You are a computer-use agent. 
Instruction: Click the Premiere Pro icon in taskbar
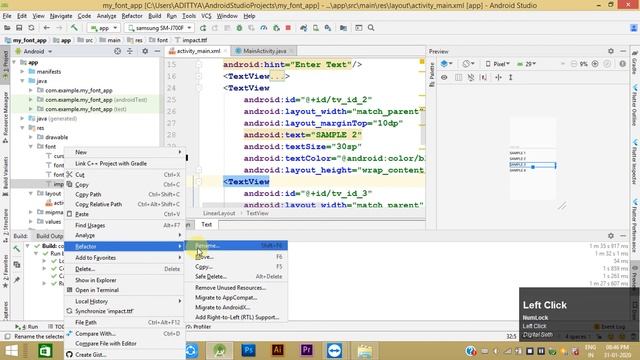(x=307, y=350)
